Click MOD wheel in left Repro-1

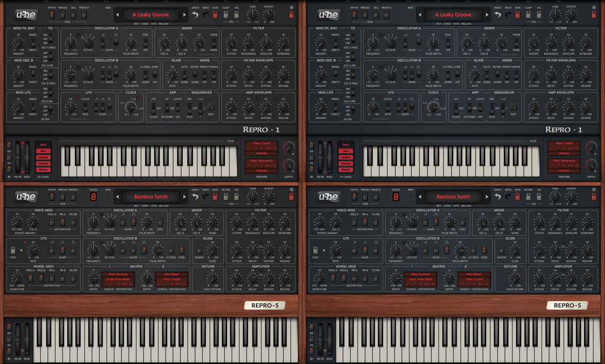click(x=27, y=157)
